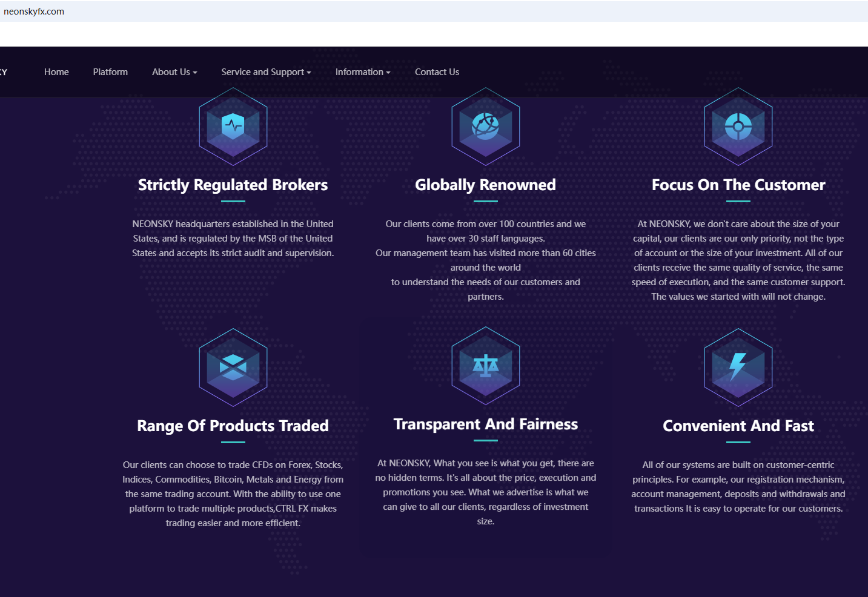Click the lightning bolt hexagon icon
This screenshot has height=597, width=868.
738,368
